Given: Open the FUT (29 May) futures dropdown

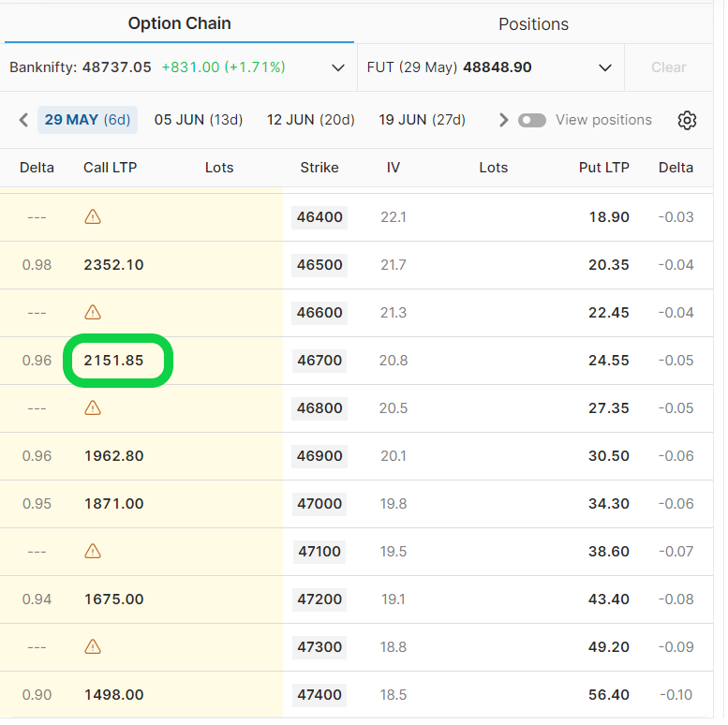Looking at the screenshot, I should [x=604, y=67].
